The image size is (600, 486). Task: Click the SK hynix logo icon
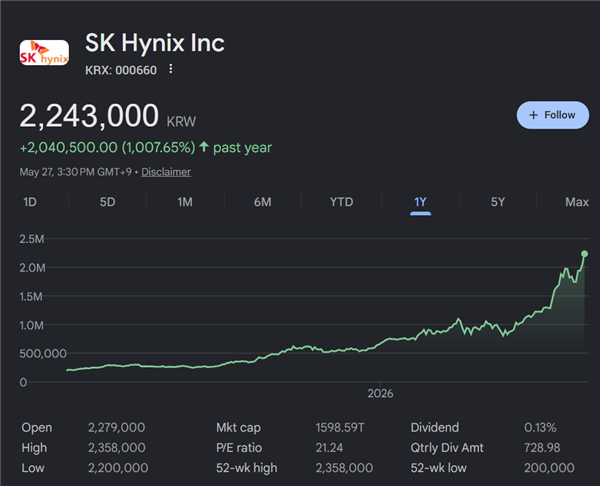coord(44,52)
